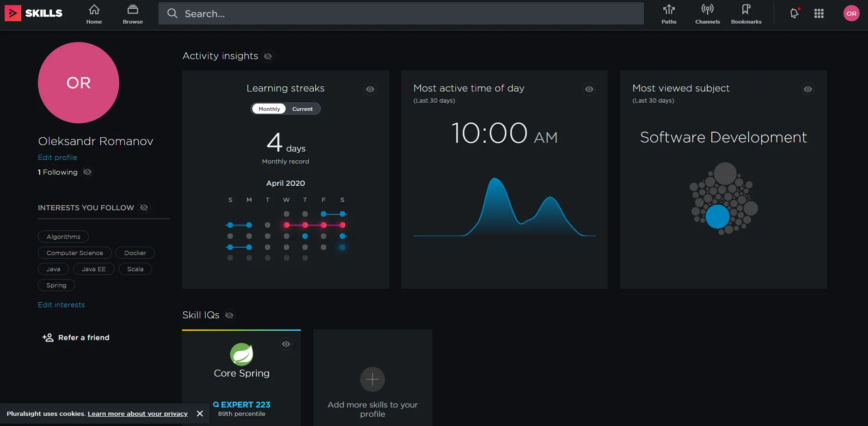
Task: Switch learning streaks to Current
Action: click(x=303, y=109)
